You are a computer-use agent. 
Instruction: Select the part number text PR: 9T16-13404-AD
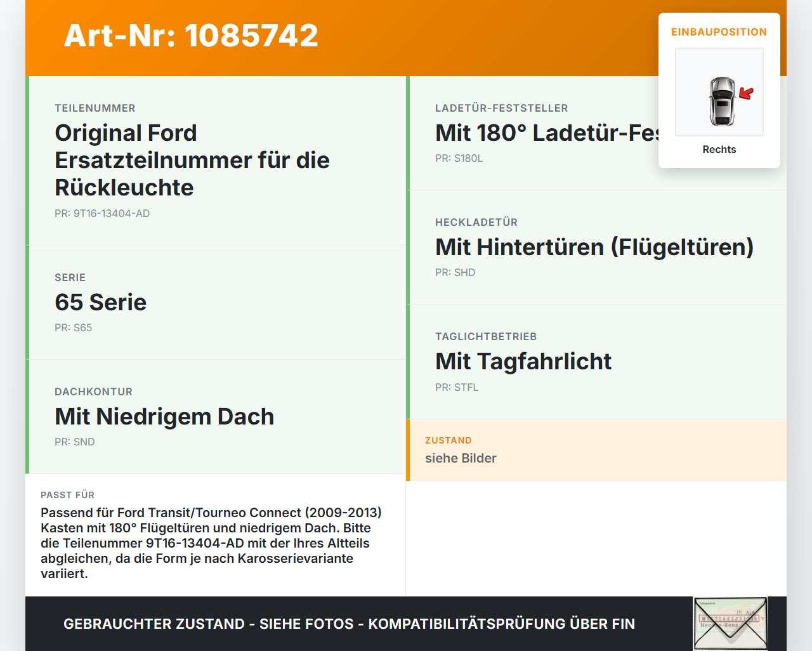102,214
